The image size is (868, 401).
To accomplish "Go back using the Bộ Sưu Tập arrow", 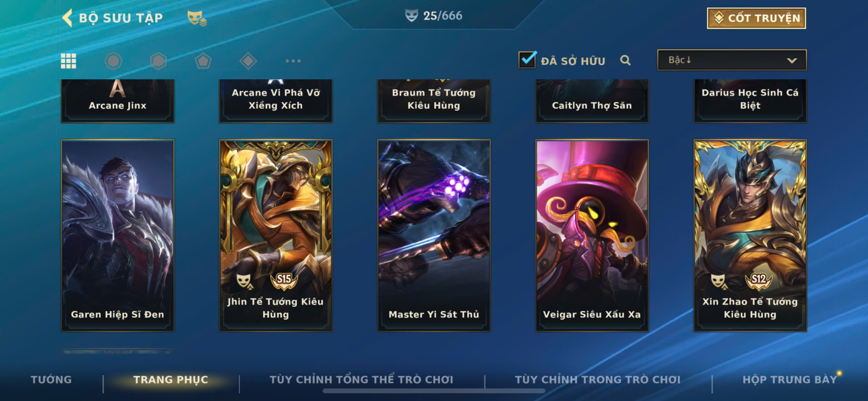I will point(67,18).
